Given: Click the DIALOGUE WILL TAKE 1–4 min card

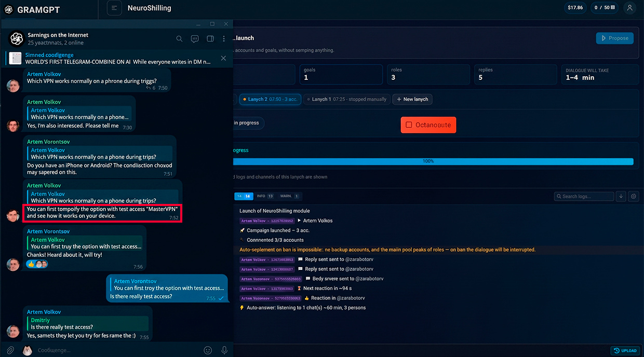Looking at the screenshot, I should tap(600, 74).
